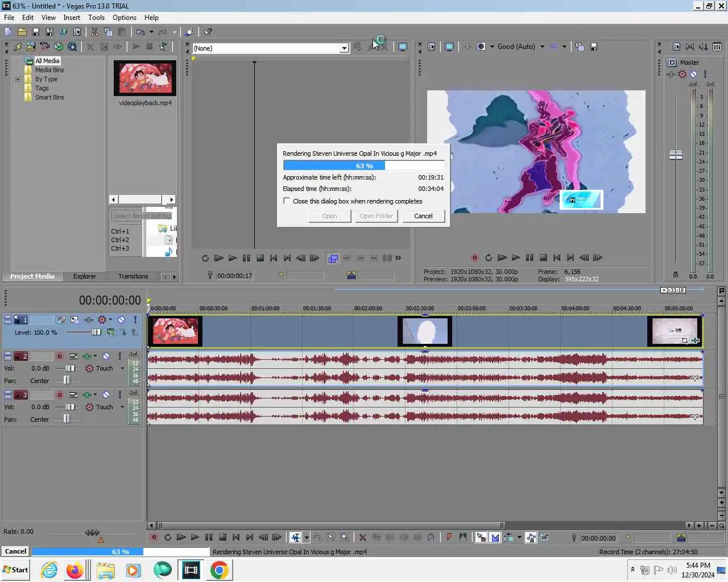
Task: Click Record in the timeline transport bar
Action: pos(154,537)
